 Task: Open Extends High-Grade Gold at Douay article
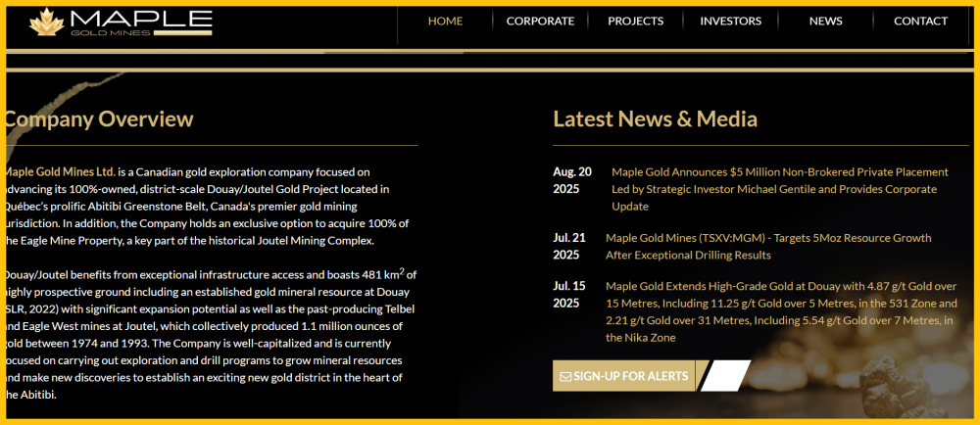pos(781,312)
